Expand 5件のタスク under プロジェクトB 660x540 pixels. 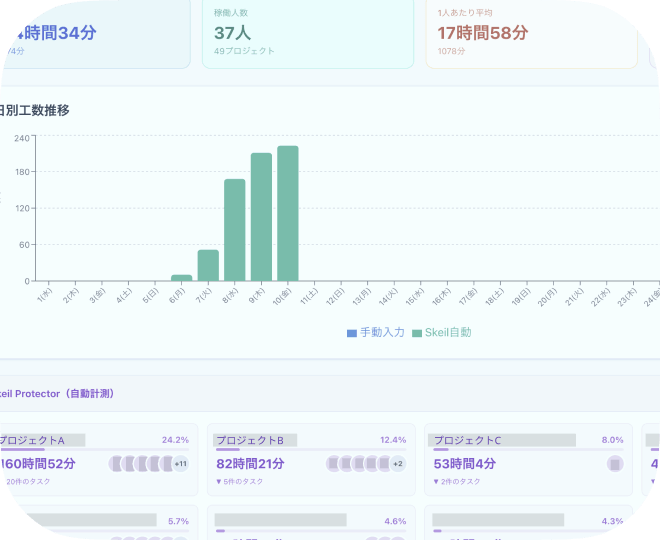click(x=240, y=482)
